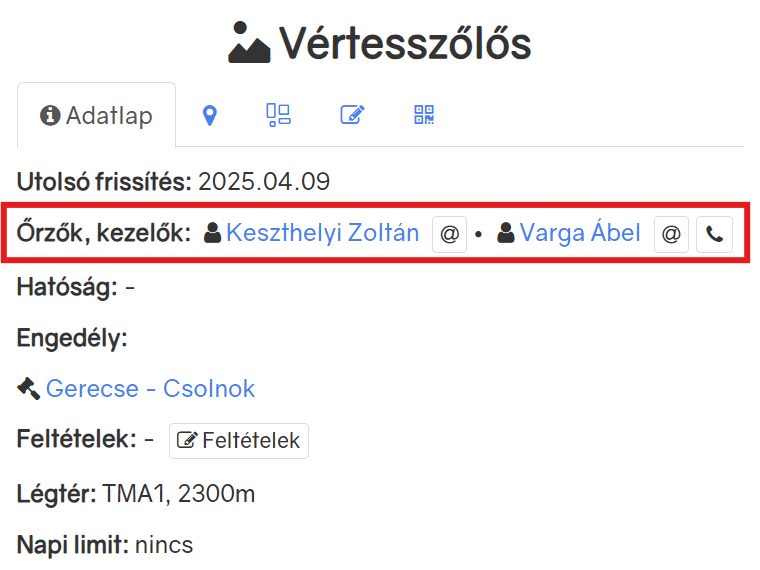Open the layout grid view tab
The image size is (760, 570).
coord(278,115)
